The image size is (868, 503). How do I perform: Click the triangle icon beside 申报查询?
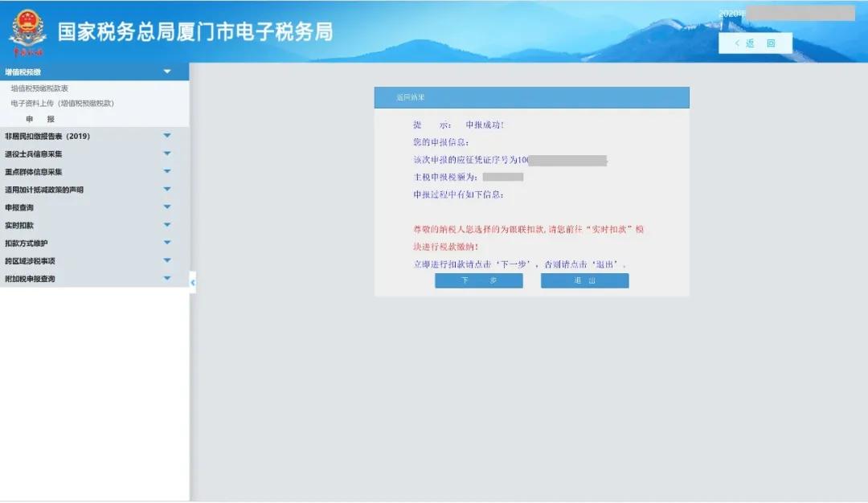pyautogui.click(x=167, y=207)
